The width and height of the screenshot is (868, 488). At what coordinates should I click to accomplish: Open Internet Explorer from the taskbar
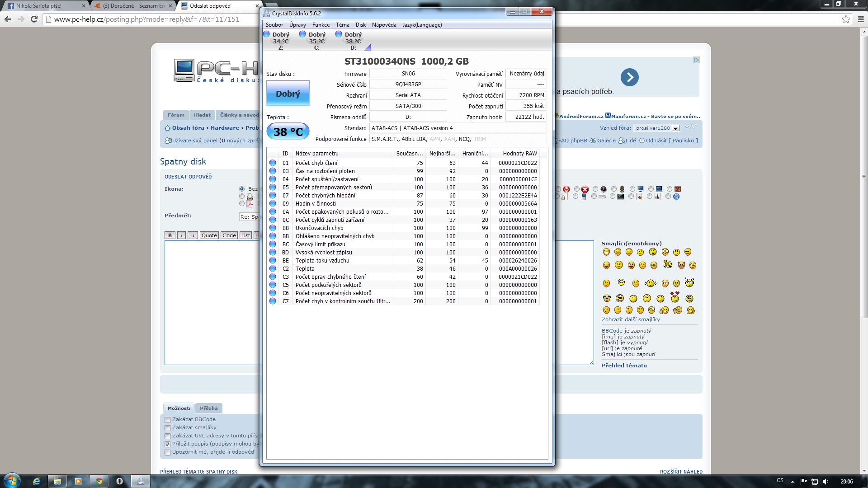[37, 481]
